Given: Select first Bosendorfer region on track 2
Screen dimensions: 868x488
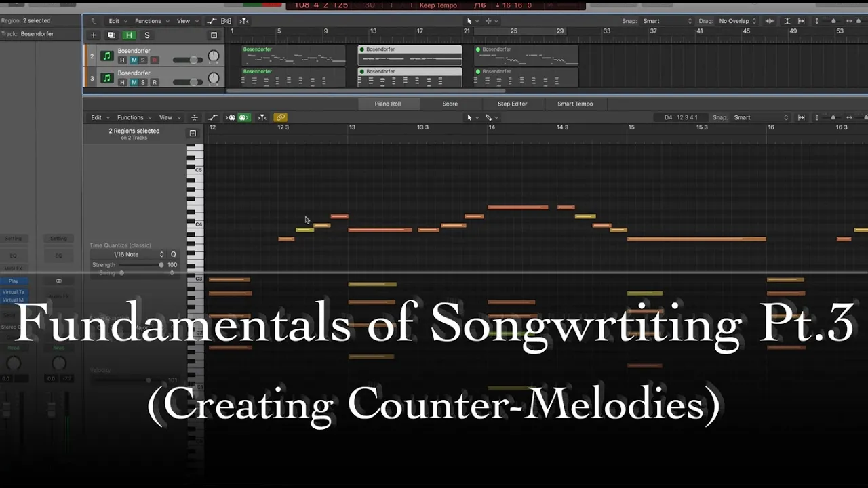Looking at the screenshot, I should (293, 56).
